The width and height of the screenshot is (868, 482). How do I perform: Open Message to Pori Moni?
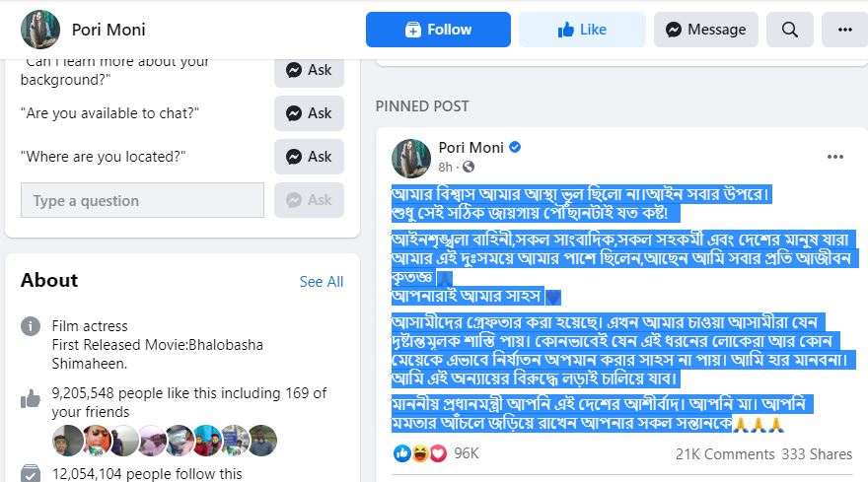(x=705, y=30)
